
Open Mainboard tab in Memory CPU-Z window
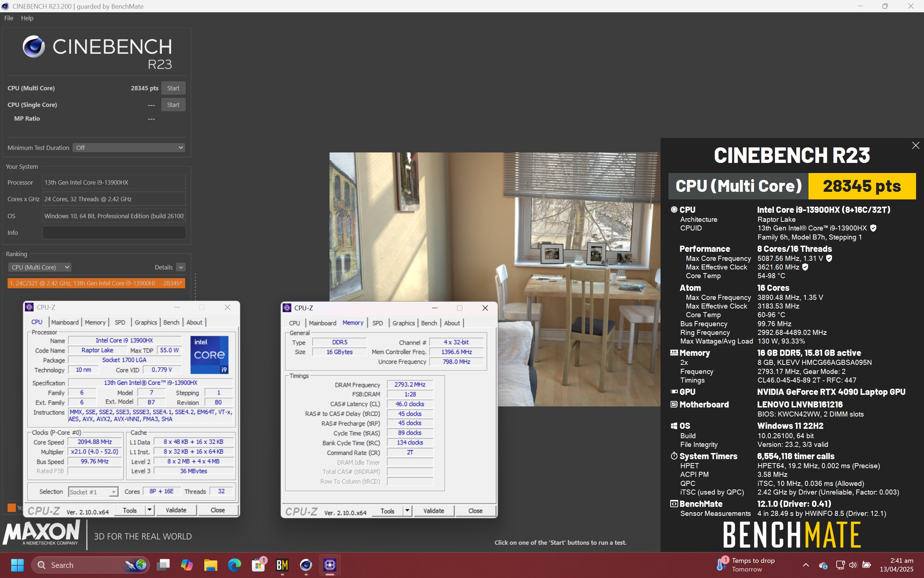322,323
